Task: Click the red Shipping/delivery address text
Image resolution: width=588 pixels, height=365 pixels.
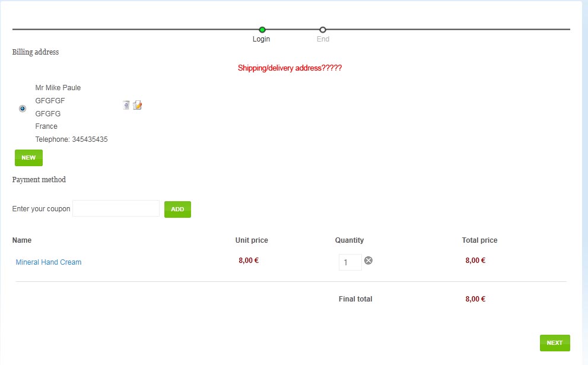Action: tap(290, 68)
